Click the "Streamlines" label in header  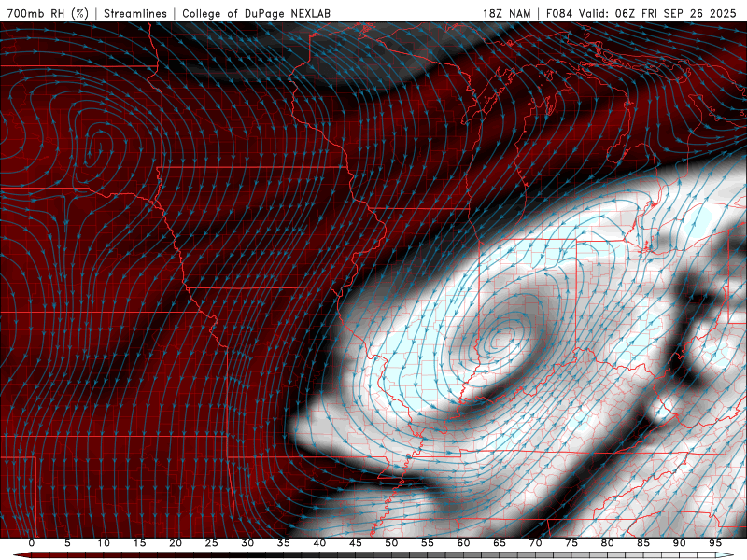click(x=135, y=14)
